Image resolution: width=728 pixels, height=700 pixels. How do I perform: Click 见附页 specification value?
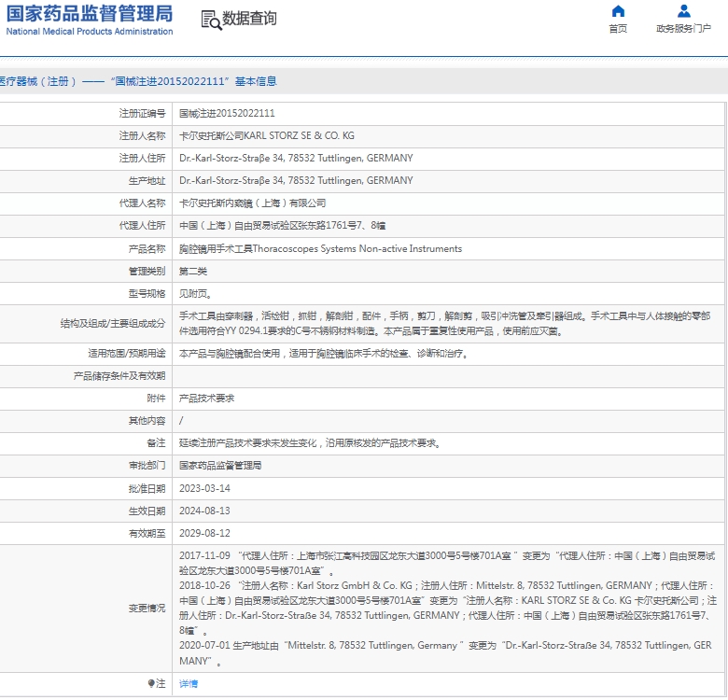click(195, 293)
